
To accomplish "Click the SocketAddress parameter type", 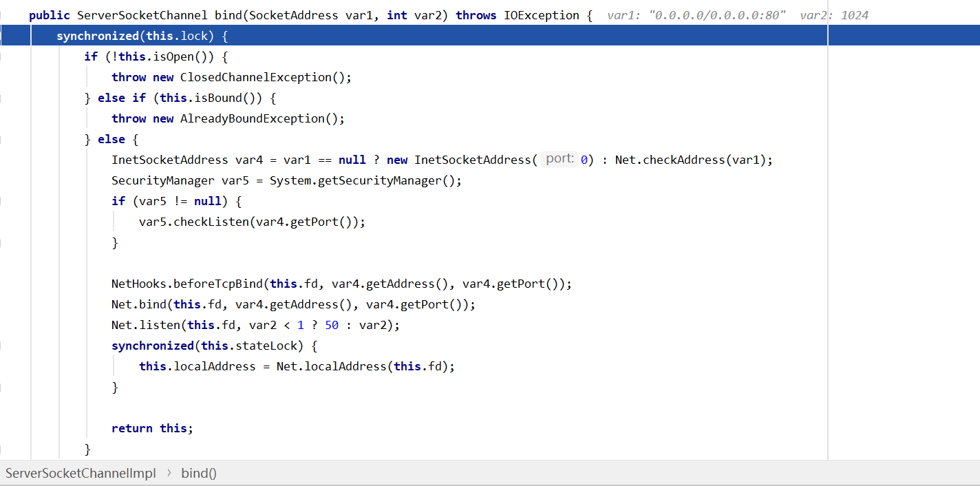I will 294,15.
